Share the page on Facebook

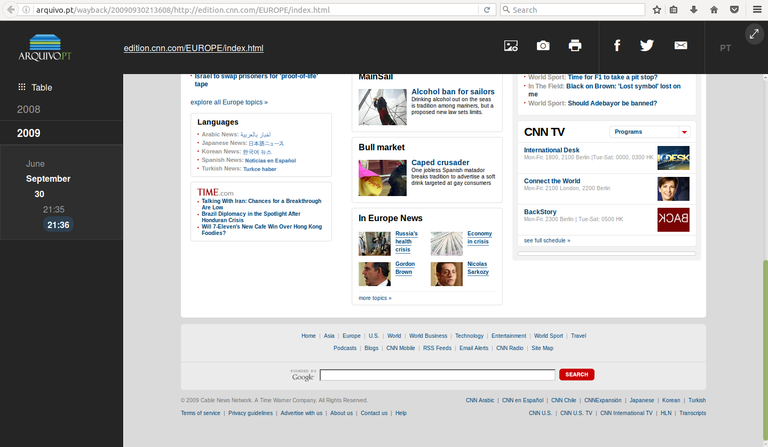point(617,46)
